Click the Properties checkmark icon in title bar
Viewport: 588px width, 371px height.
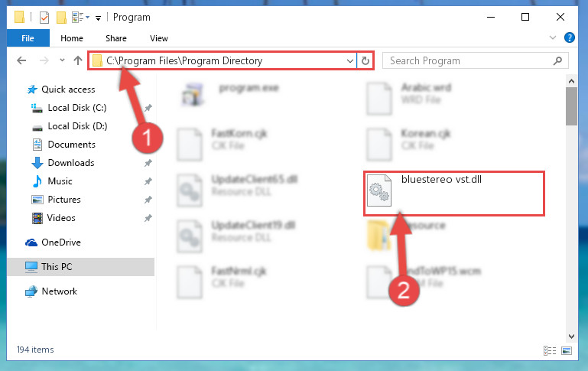click(x=44, y=18)
